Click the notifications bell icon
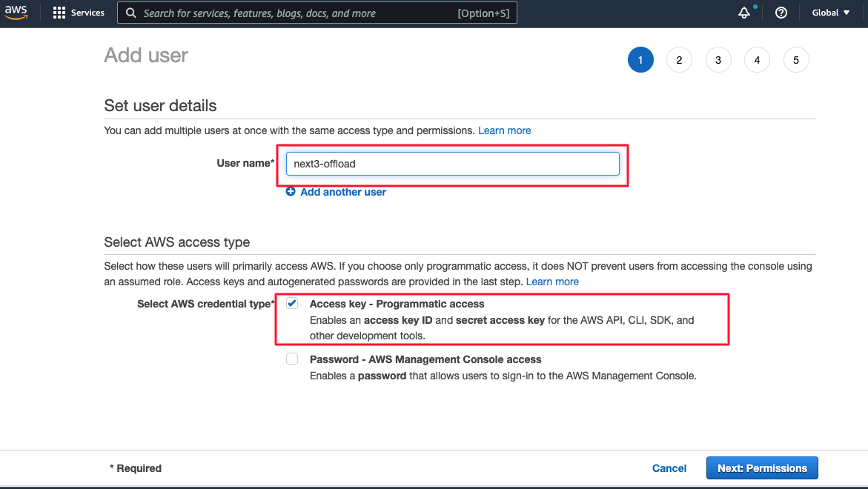Image resolution: width=868 pixels, height=489 pixels. [x=743, y=12]
